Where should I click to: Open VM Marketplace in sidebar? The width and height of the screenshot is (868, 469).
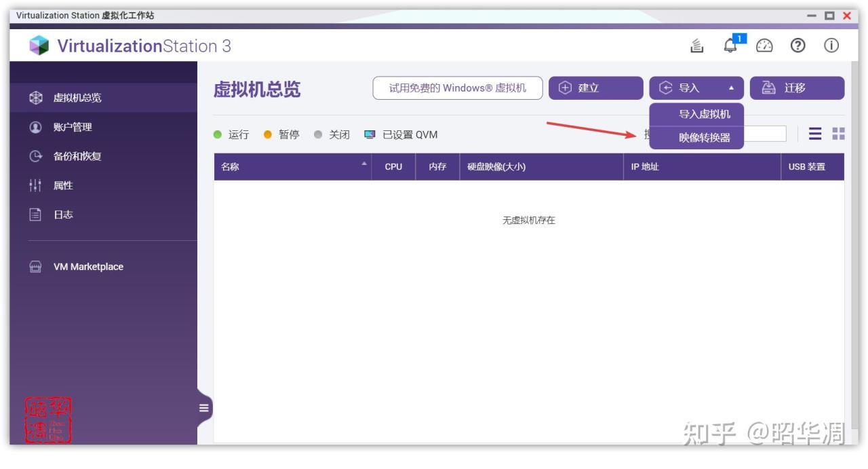pyautogui.click(x=103, y=267)
